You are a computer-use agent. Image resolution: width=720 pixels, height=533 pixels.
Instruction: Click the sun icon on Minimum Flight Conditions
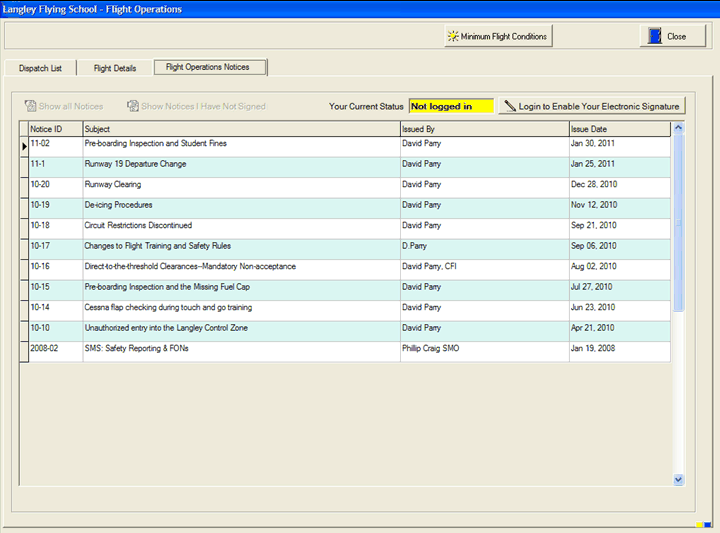tap(453, 37)
